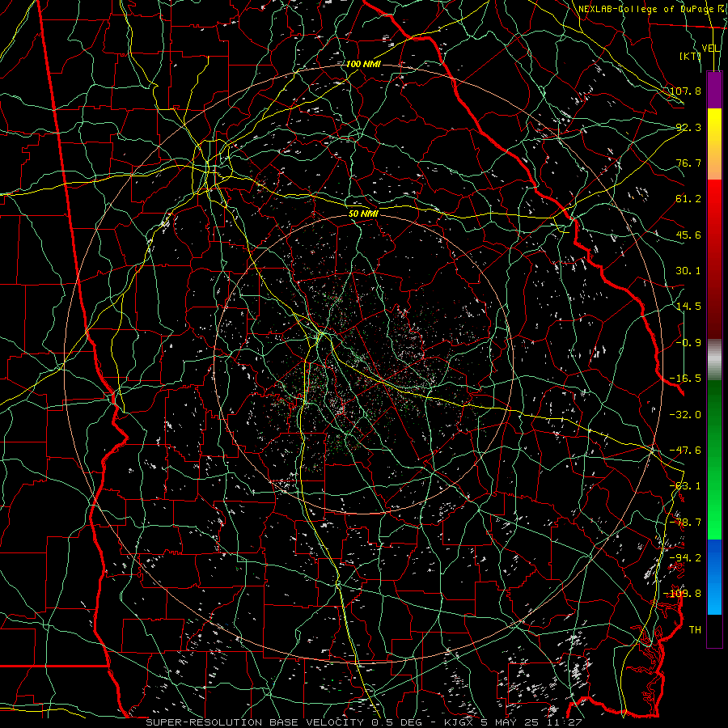Select the -78.7 velocity scale value
Image resolution: width=728 pixels, height=728 pixels.
685,523
